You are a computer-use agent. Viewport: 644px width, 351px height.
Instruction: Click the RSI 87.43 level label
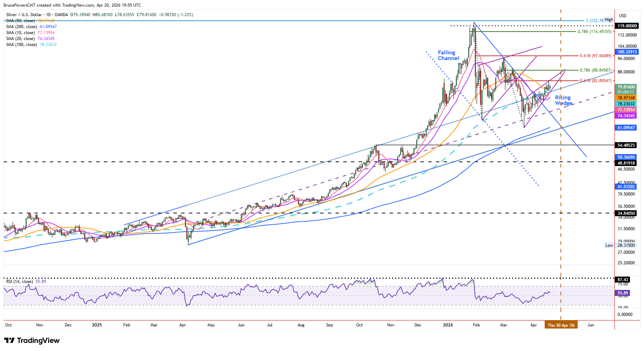point(623,280)
